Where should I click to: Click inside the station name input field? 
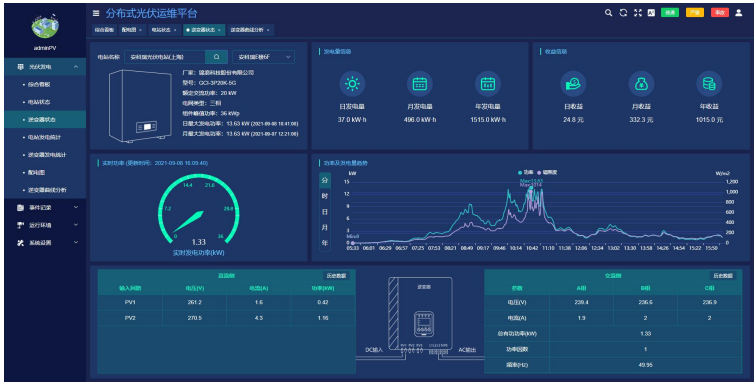(x=165, y=57)
